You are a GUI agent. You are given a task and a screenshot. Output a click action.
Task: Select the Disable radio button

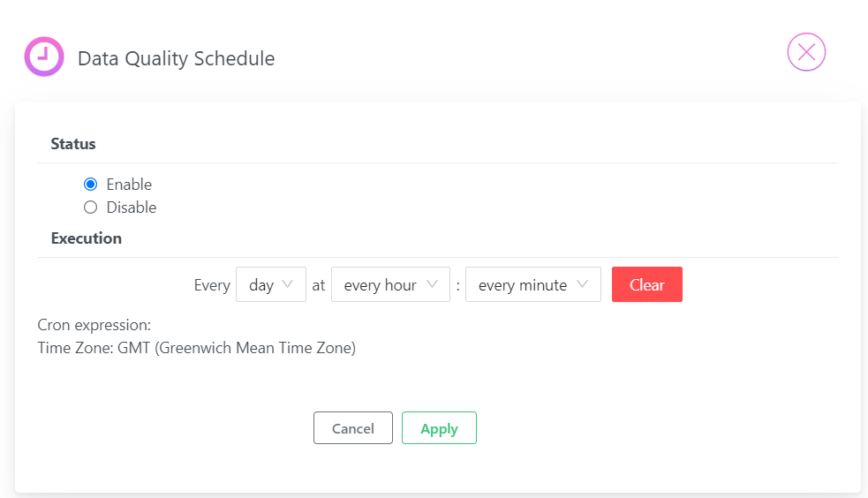(x=90, y=207)
